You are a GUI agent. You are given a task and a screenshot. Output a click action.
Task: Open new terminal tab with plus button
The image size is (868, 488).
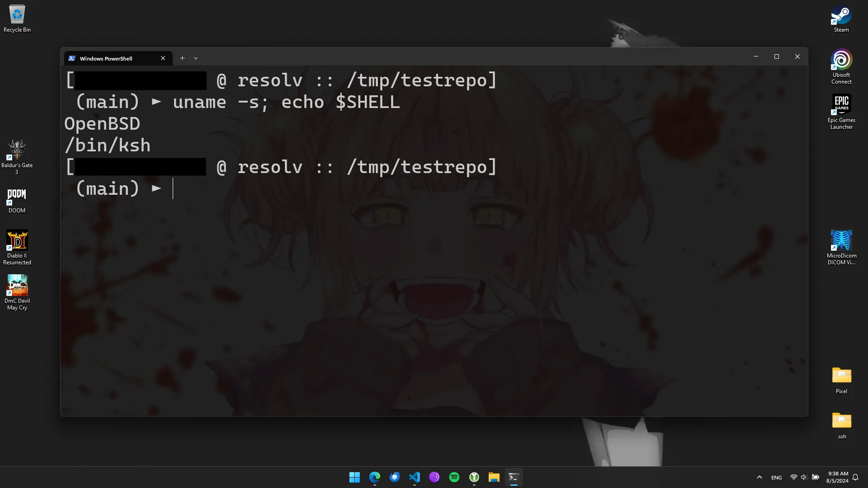183,58
